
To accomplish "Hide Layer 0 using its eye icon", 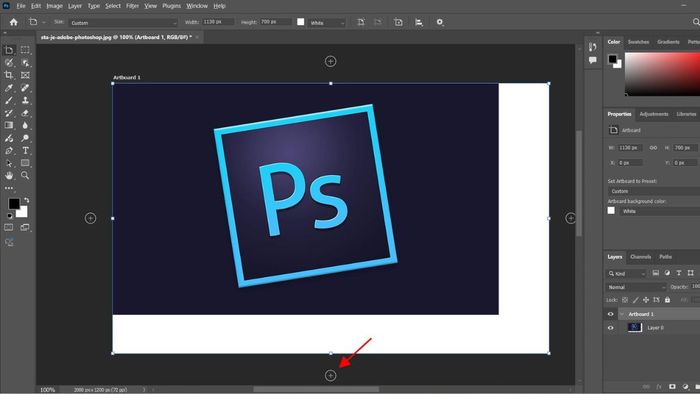I will pos(610,328).
